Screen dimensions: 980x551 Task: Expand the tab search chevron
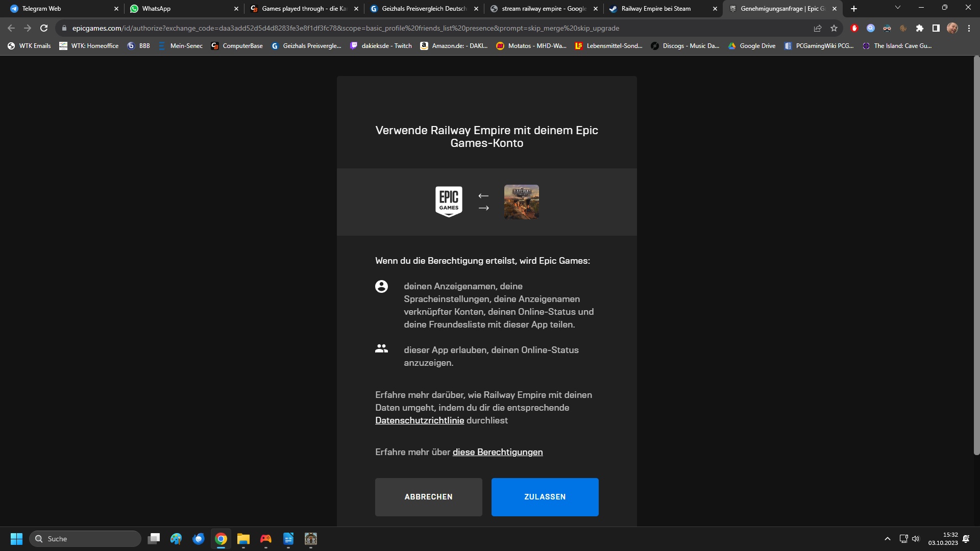coord(898,8)
